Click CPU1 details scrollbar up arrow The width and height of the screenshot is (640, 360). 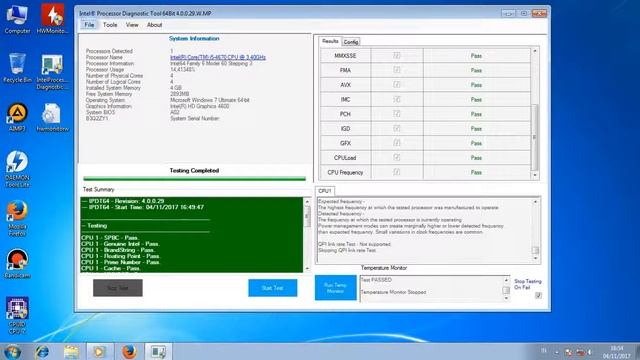click(x=536, y=202)
